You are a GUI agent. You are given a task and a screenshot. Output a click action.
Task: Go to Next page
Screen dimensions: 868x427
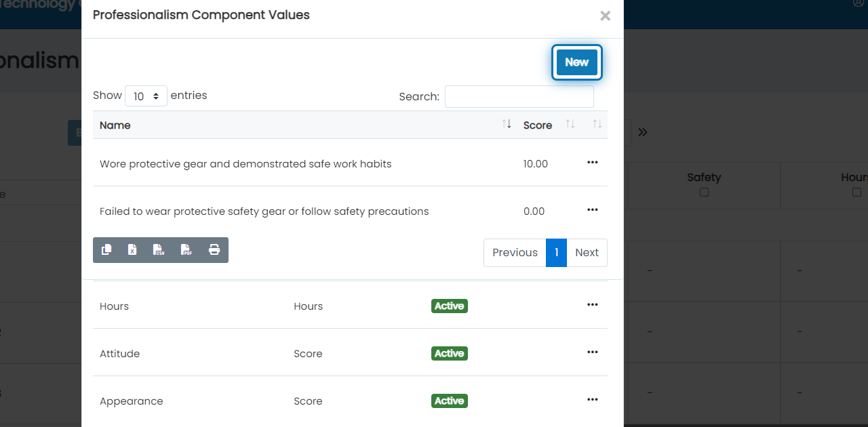point(587,253)
